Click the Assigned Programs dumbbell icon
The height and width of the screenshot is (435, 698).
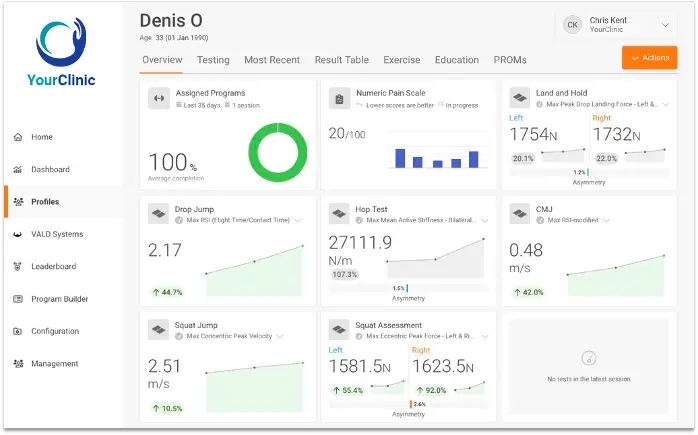click(x=159, y=98)
